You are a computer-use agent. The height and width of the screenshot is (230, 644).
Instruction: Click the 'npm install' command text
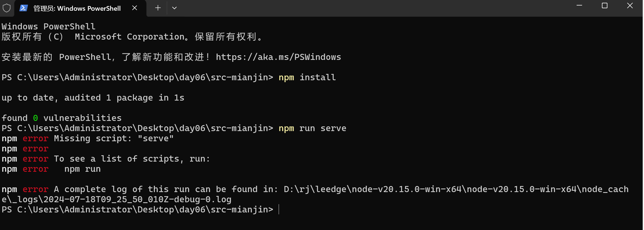[x=307, y=77]
